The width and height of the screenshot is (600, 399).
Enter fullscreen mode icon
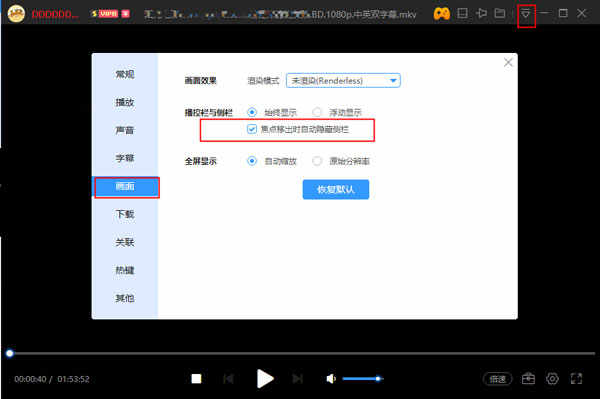pos(576,379)
